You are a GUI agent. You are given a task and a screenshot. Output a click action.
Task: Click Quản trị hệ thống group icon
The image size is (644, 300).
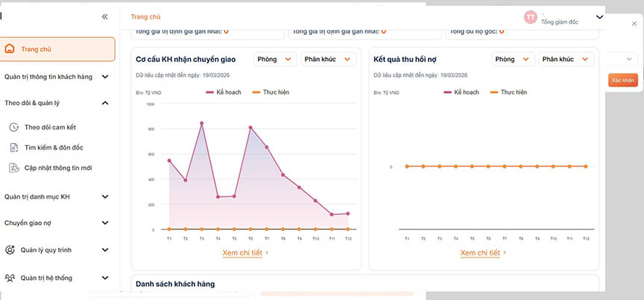10,278
